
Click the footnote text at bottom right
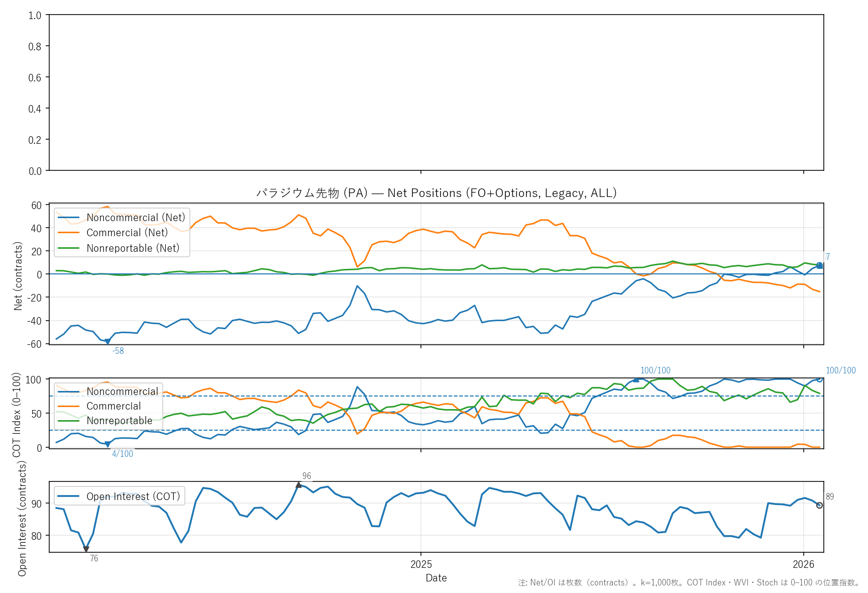[689, 582]
